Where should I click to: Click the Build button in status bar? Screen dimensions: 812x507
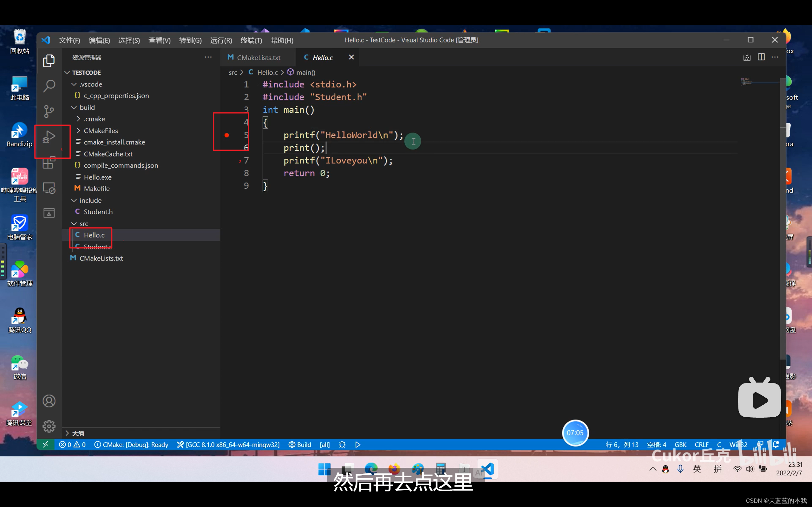300,445
